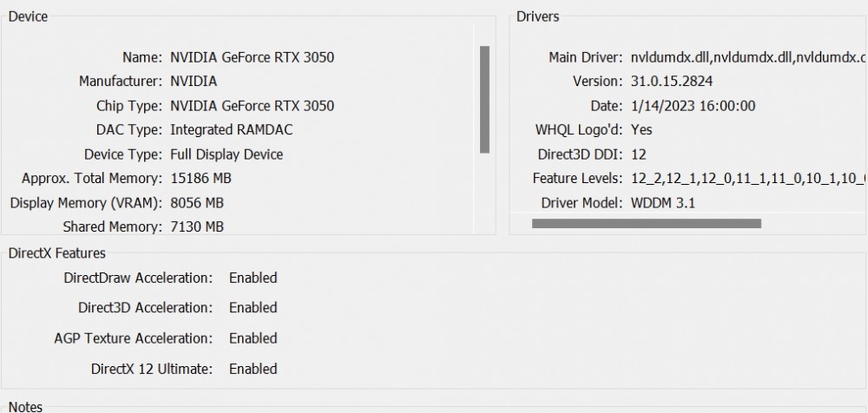The height and width of the screenshot is (413, 868).
Task: Click the WHQL Logo'd Yes value
Action: (641, 130)
